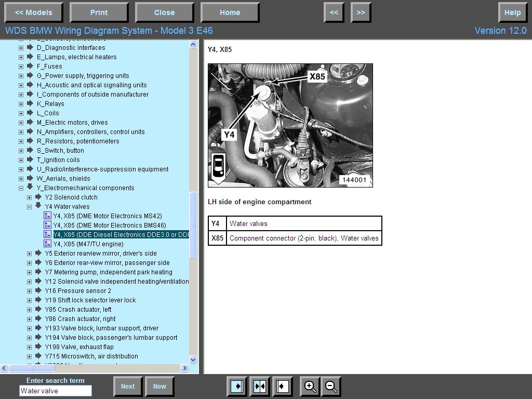Open the Help menu button
This screenshot has height=399, width=532.
pos(512,12)
